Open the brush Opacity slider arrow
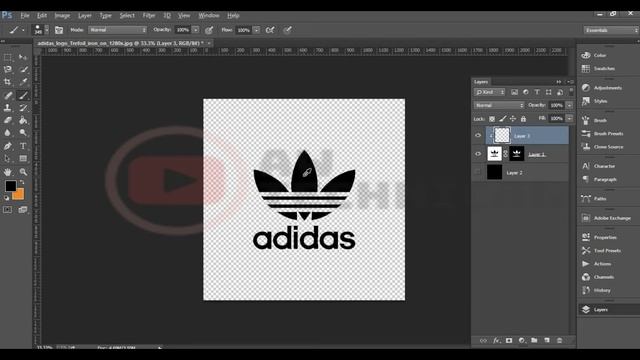The width and height of the screenshot is (640, 360). pyautogui.click(x=196, y=30)
